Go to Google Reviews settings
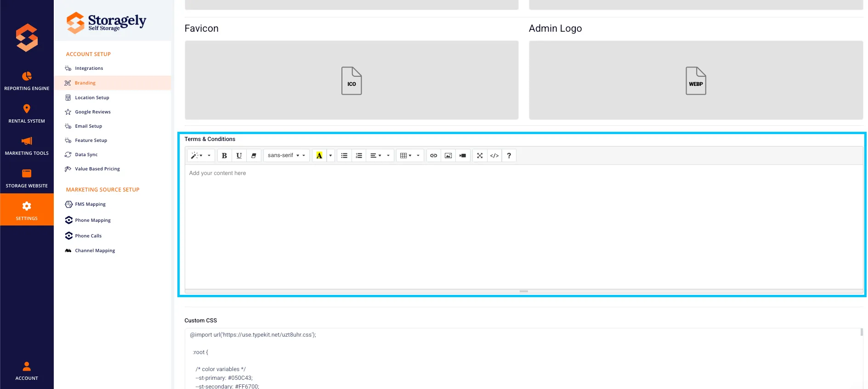The width and height of the screenshot is (868, 389). point(93,112)
